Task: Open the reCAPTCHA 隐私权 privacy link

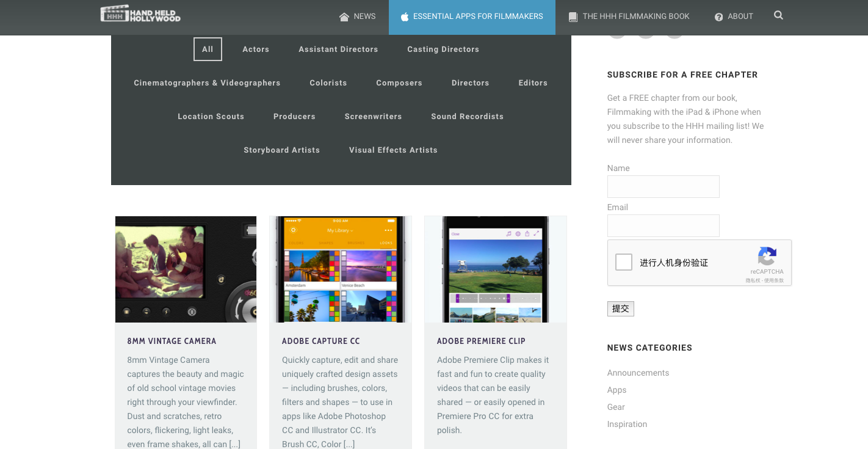Action: click(753, 280)
